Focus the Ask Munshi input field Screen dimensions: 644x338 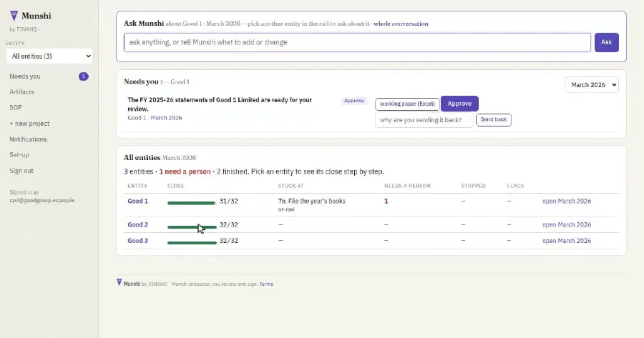[357, 42]
